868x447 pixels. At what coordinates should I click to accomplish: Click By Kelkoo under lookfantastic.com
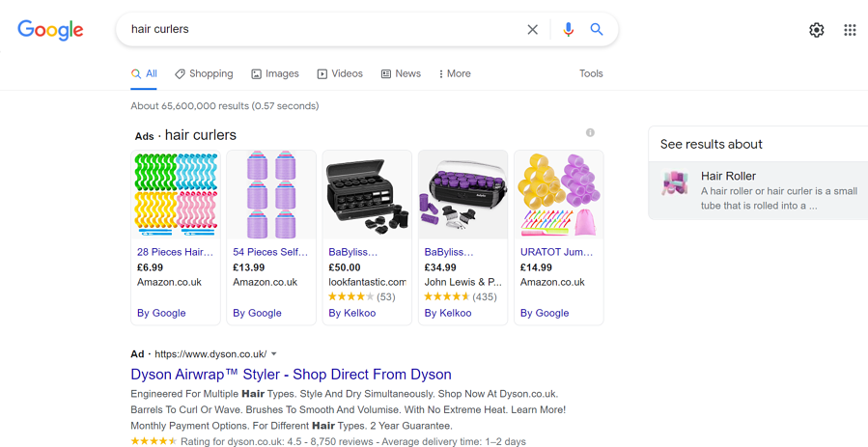(352, 313)
